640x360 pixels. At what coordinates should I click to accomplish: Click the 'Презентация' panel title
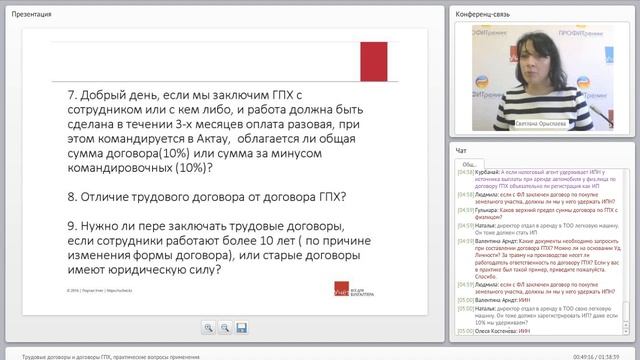tap(31, 14)
